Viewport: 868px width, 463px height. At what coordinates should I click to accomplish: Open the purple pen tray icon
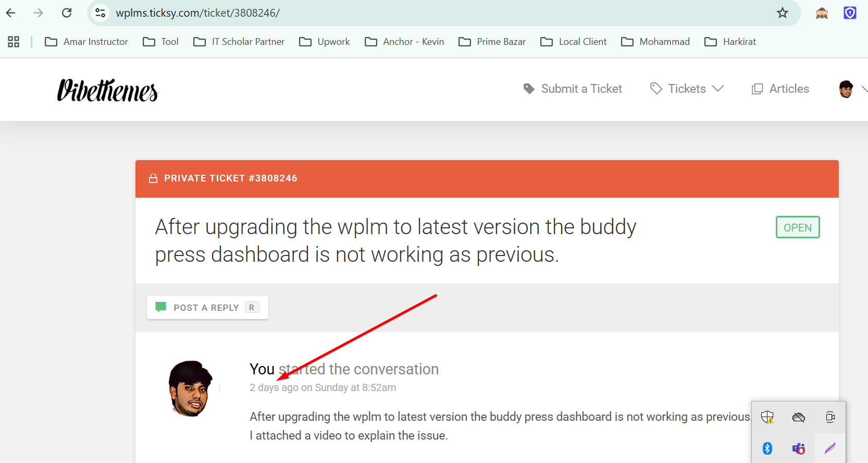coord(830,448)
